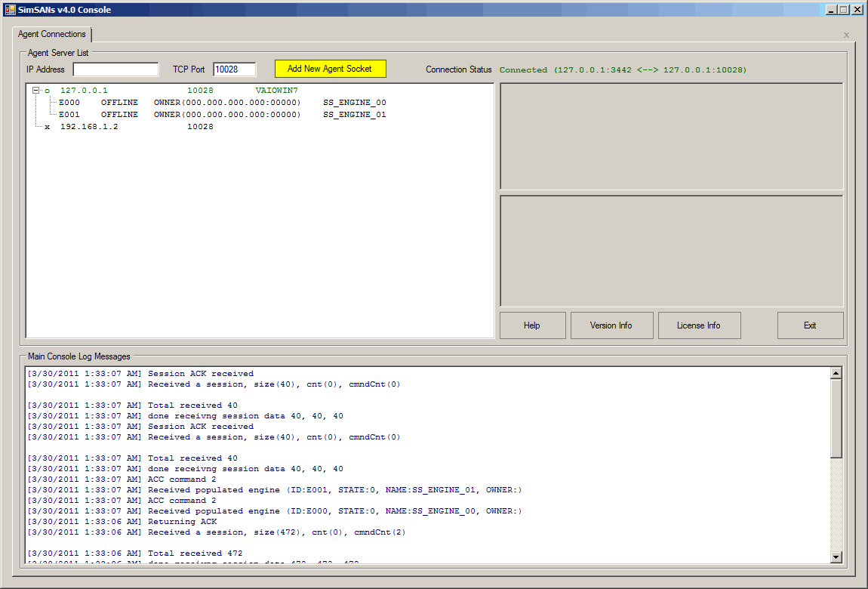Screen dimensions: 868x589
Task: Open License Info
Action: 698,325
